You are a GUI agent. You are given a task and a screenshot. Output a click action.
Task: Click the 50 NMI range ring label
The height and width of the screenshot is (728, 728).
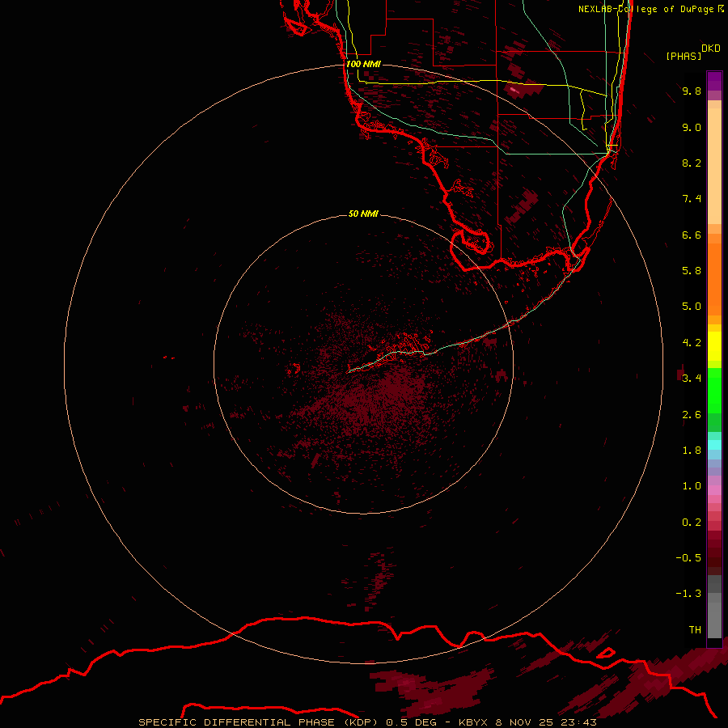[363, 214]
